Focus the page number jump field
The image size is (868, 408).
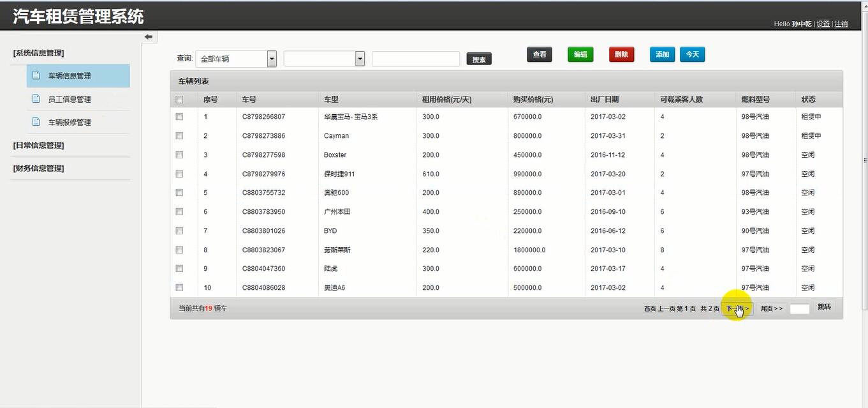point(800,309)
